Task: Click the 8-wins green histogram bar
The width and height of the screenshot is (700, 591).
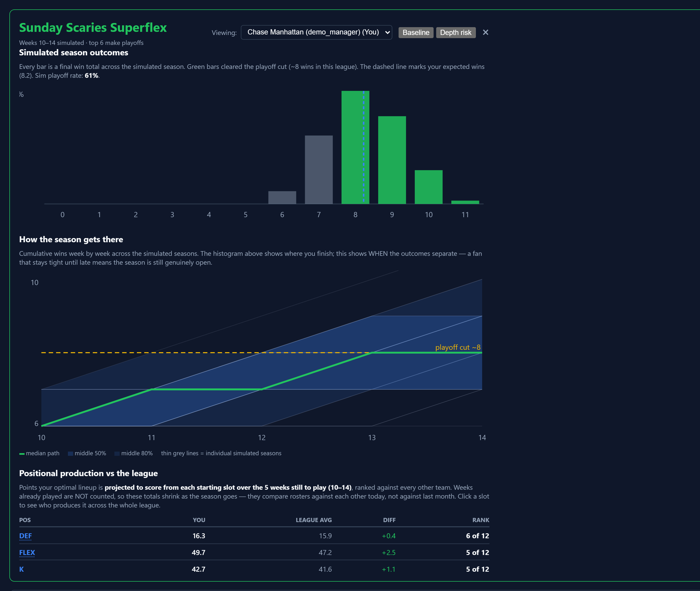Action: [x=355, y=147]
